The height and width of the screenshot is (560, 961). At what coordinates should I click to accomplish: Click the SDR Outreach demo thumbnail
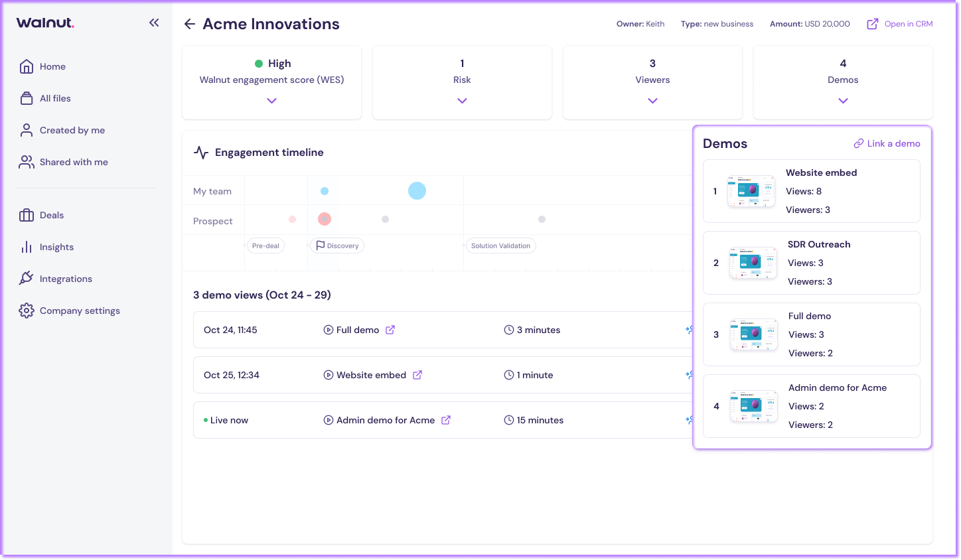click(753, 263)
